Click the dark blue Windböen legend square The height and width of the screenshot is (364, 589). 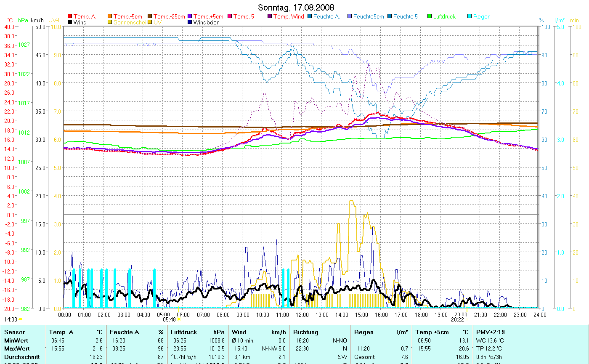coord(190,22)
